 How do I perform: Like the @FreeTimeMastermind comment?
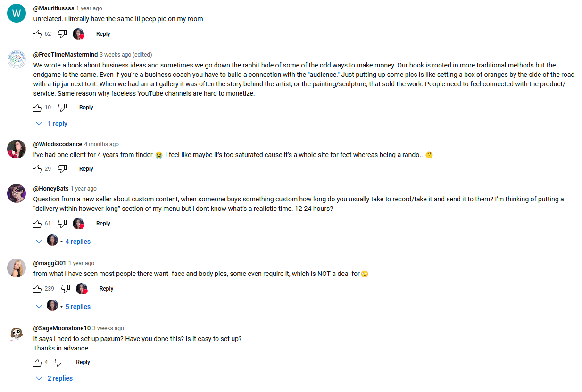point(37,108)
